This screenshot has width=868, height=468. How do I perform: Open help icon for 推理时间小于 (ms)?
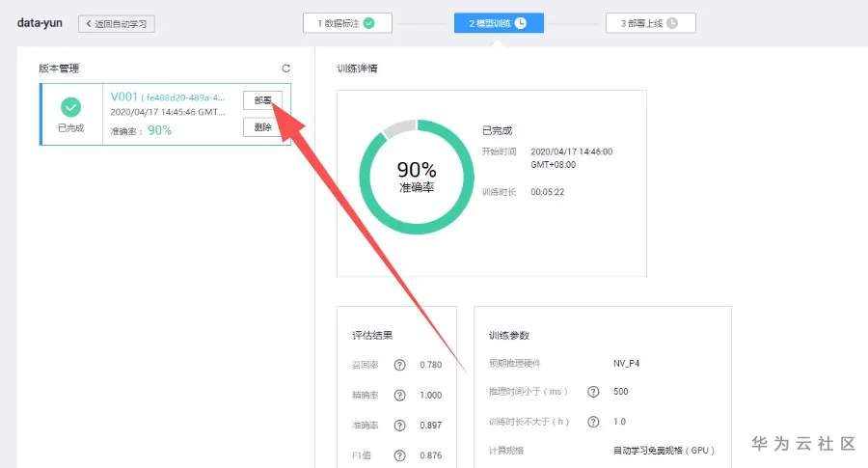(x=593, y=392)
